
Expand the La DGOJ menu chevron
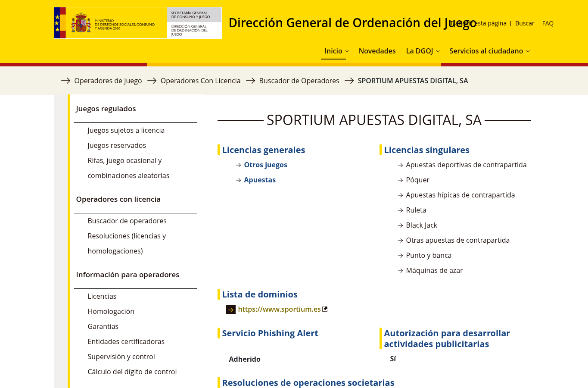[x=438, y=51]
